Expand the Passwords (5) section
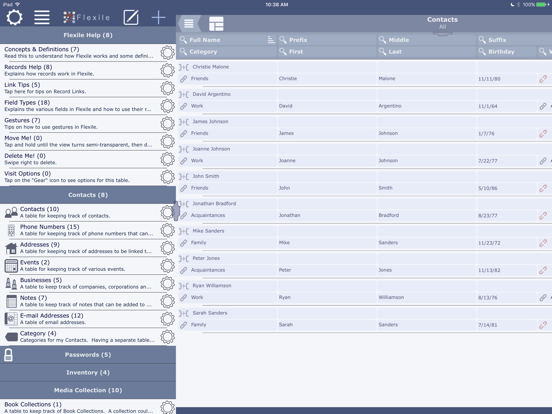 [88, 355]
